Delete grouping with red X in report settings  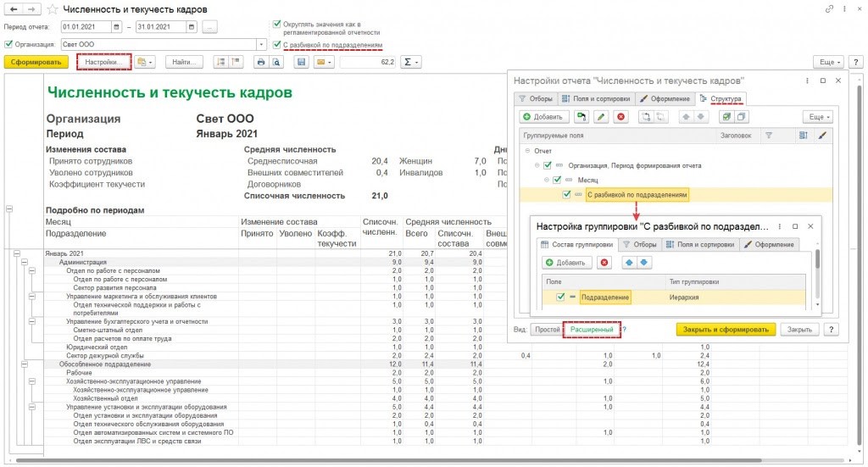621,117
